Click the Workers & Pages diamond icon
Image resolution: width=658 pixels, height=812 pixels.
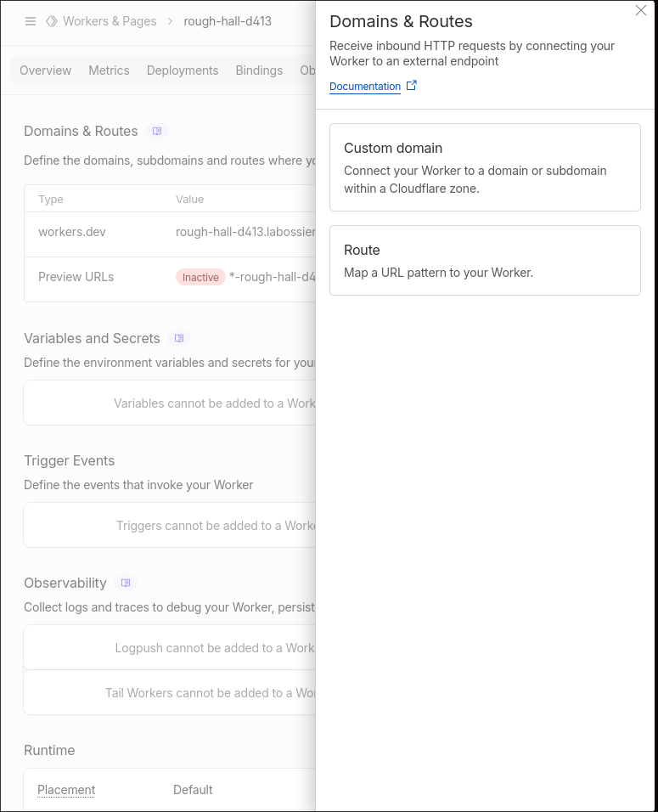tap(52, 21)
